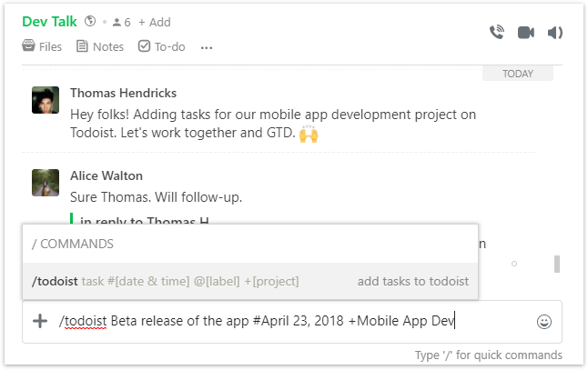Toggle sound with the speaker icon
Viewport: 588px width, 370px height.
[555, 33]
